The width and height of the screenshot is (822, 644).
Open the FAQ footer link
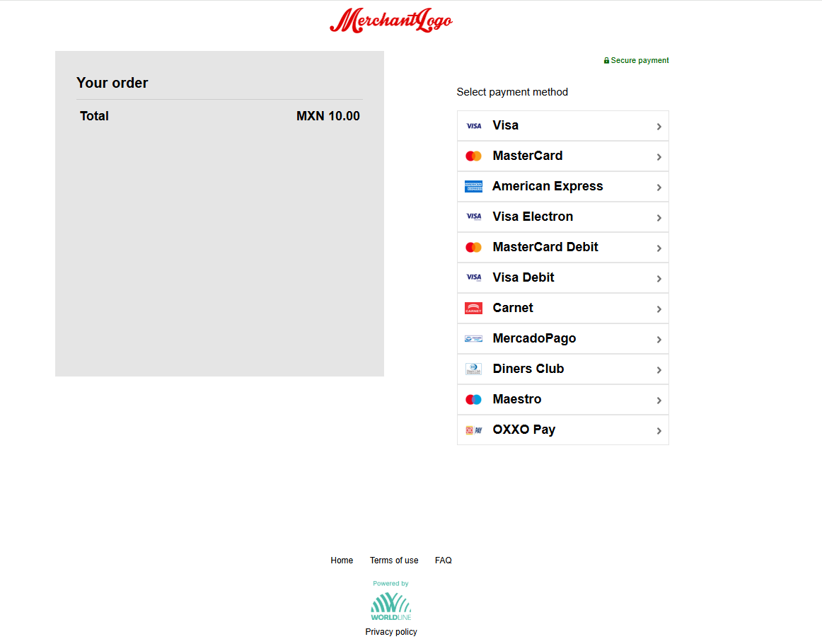444,560
